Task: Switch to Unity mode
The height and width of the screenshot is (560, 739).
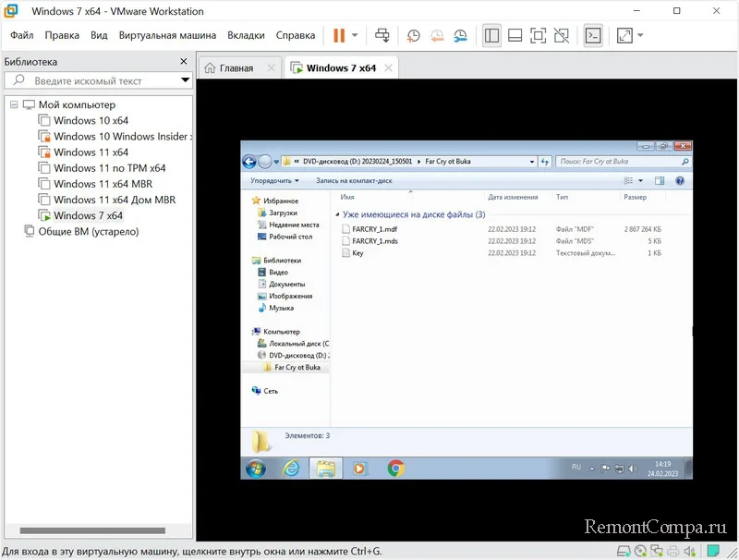Action: (562, 35)
